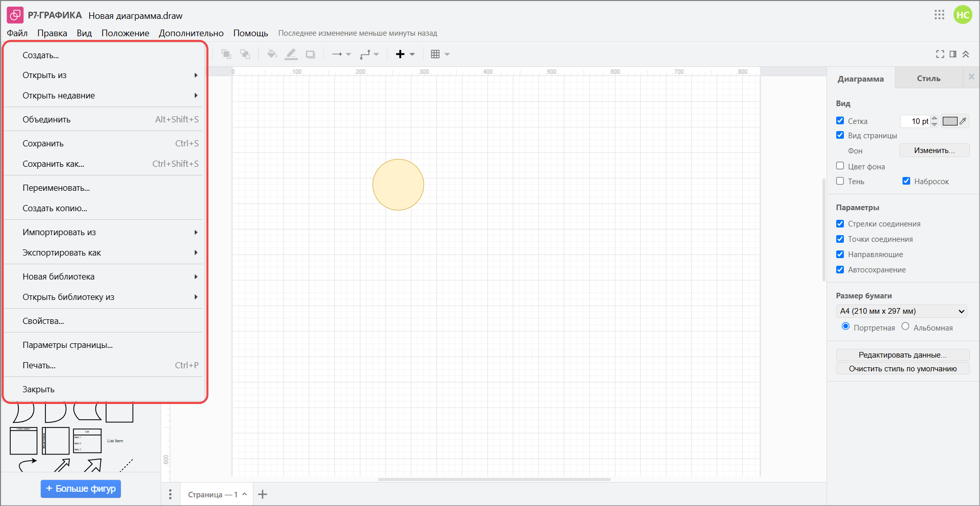Select the vertical container shape
Image resolution: width=980 pixels, height=506 pixels.
[56, 441]
